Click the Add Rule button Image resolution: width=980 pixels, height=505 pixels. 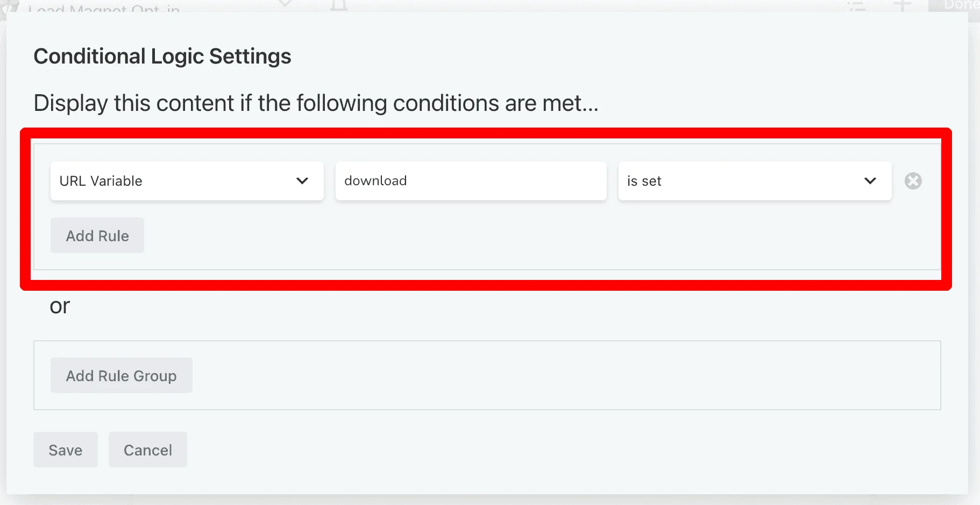(97, 235)
